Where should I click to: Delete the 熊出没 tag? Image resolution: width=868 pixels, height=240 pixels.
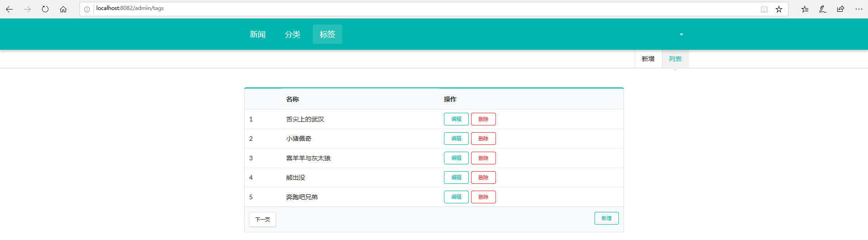coord(483,178)
